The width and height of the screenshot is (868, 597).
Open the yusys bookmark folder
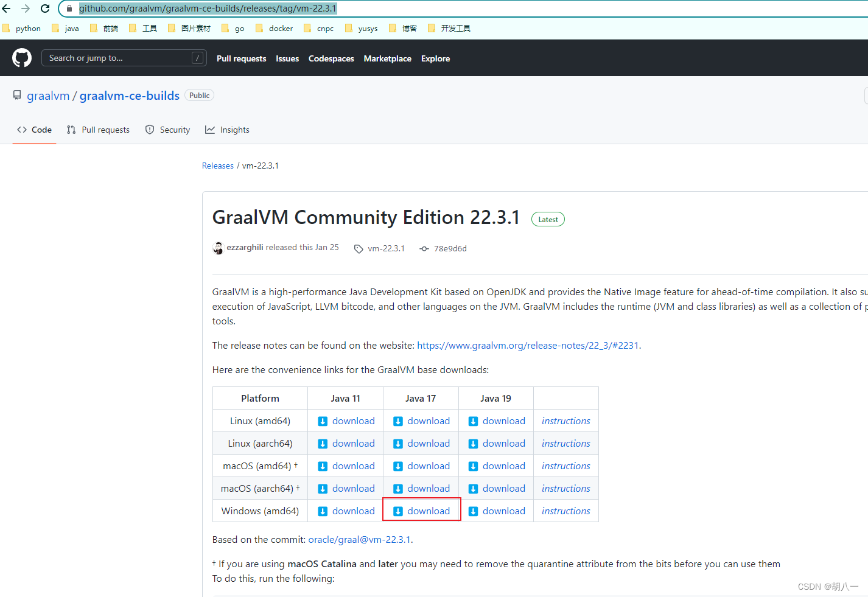(x=362, y=29)
